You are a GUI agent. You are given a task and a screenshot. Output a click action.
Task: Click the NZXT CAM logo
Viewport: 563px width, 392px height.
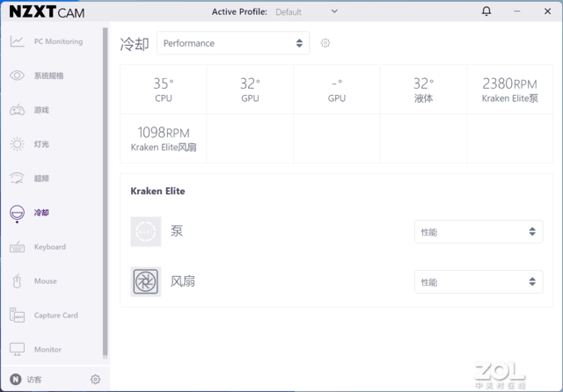(47, 11)
